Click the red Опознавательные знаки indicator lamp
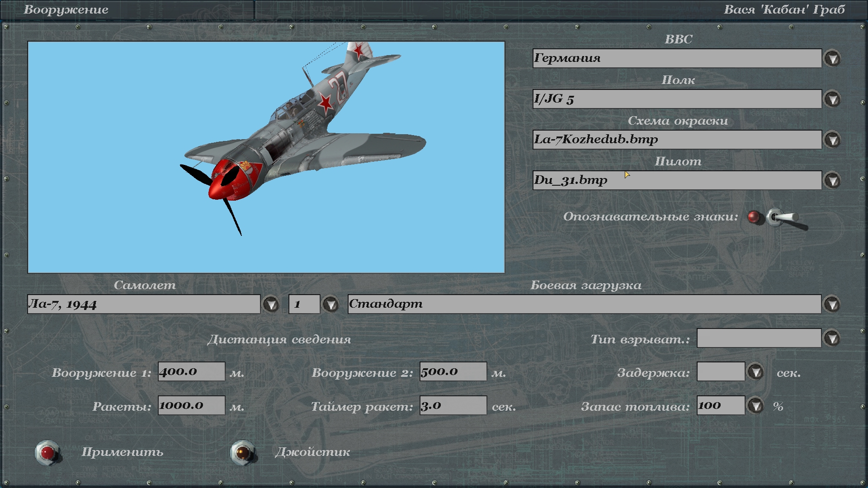This screenshot has height=488, width=868. [753, 217]
